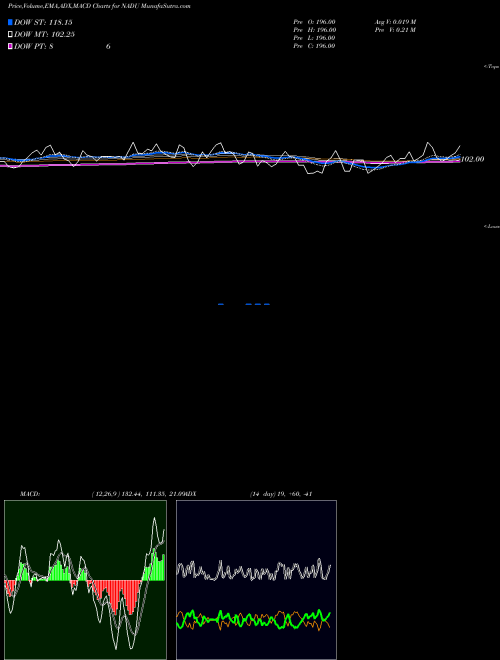The width and height of the screenshot is (500, 660).
Task: Click the small label at chart's lower right edge
Action: click(492, 226)
